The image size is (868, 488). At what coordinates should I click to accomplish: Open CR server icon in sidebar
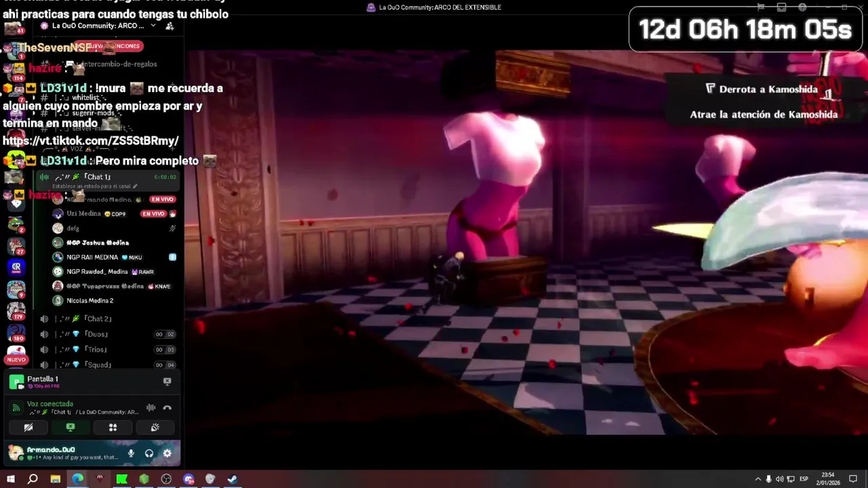point(16,267)
